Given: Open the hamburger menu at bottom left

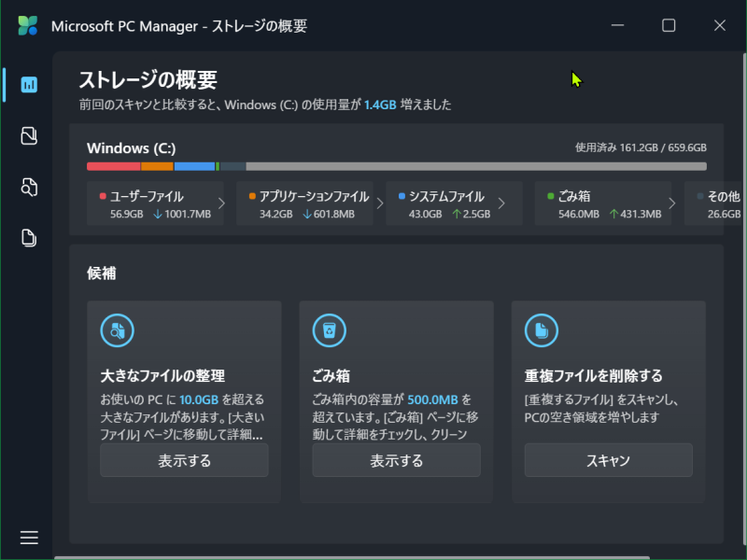Looking at the screenshot, I should [29, 537].
